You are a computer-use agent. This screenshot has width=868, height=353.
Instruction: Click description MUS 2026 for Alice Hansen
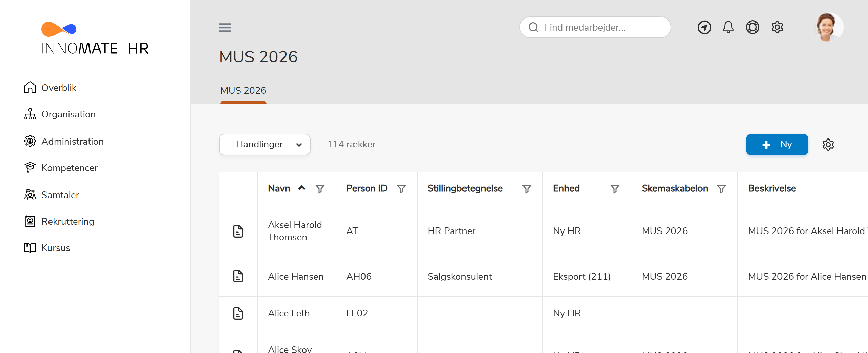coord(807,276)
